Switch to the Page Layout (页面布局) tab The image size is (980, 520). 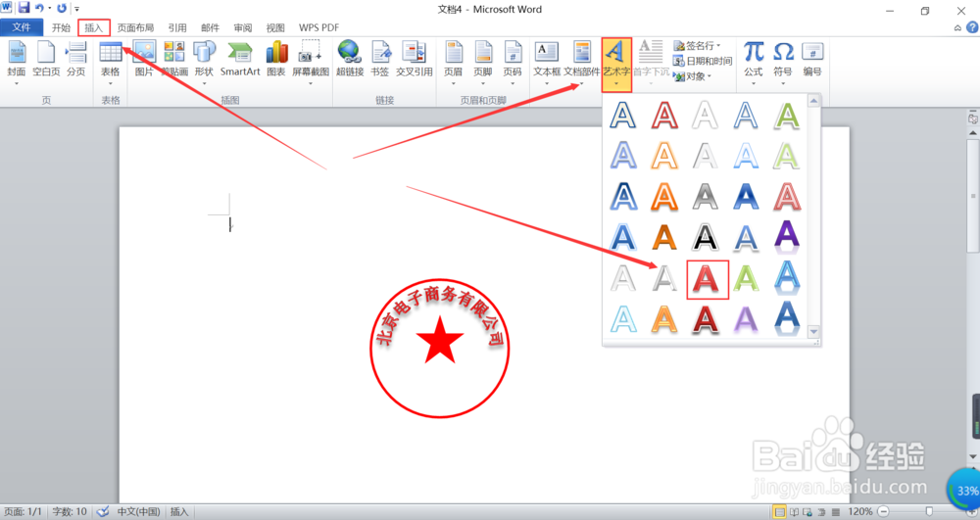pos(135,27)
